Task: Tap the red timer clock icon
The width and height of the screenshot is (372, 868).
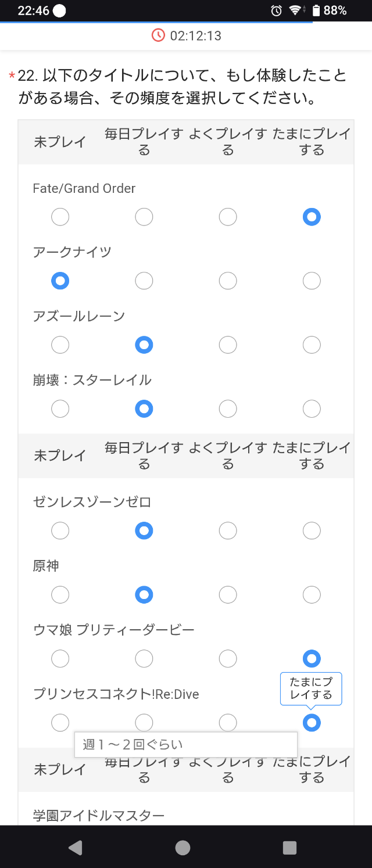Action: 158,35
